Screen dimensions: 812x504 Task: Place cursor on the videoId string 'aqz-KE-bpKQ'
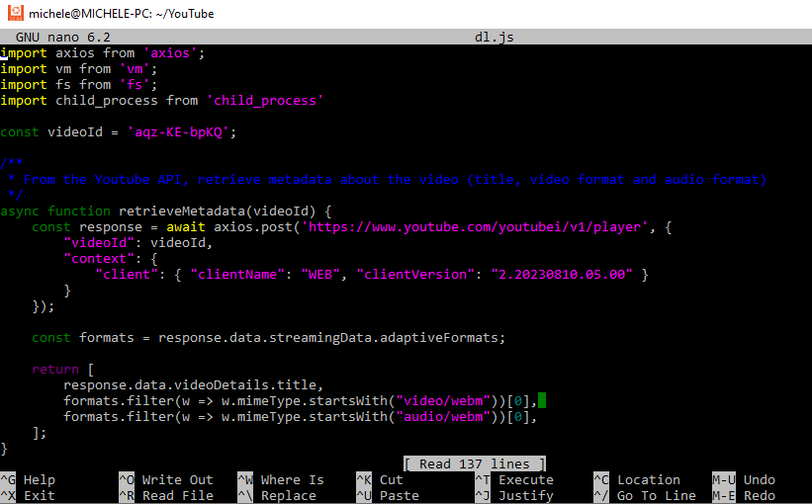[182, 132]
